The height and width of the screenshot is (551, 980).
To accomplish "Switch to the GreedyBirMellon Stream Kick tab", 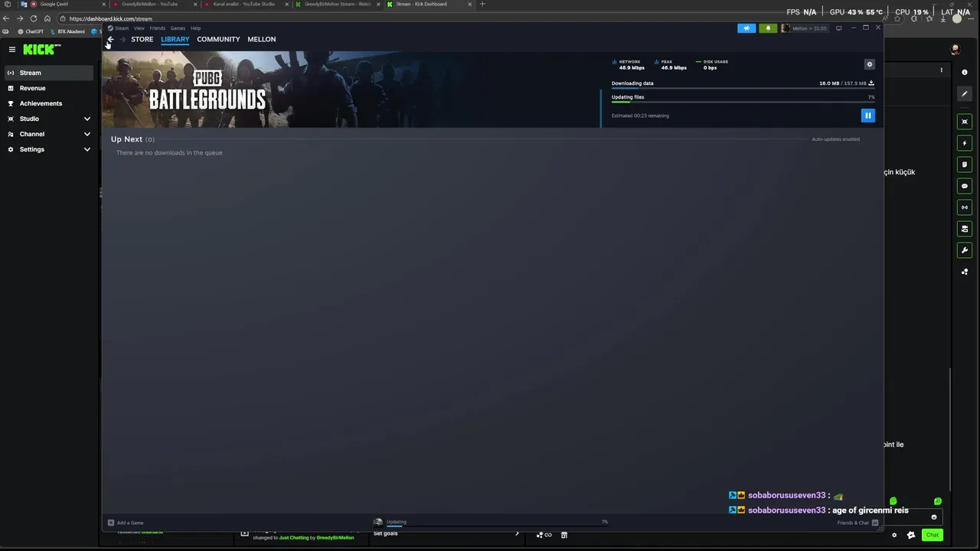I will pos(337,4).
